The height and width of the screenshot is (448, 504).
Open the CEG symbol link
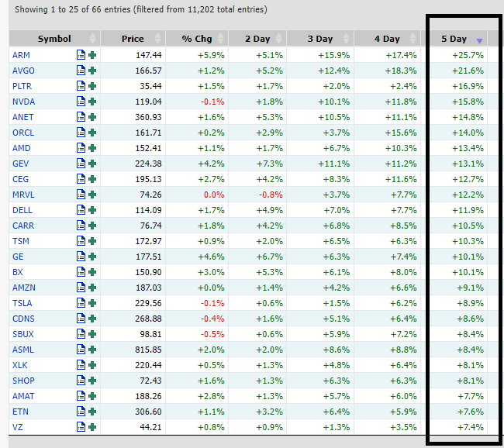[x=21, y=179]
